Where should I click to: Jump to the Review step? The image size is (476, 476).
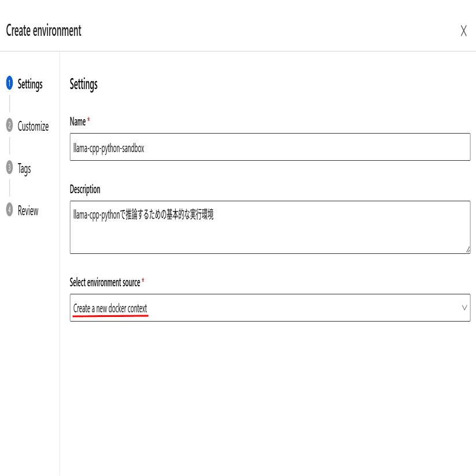tap(28, 211)
